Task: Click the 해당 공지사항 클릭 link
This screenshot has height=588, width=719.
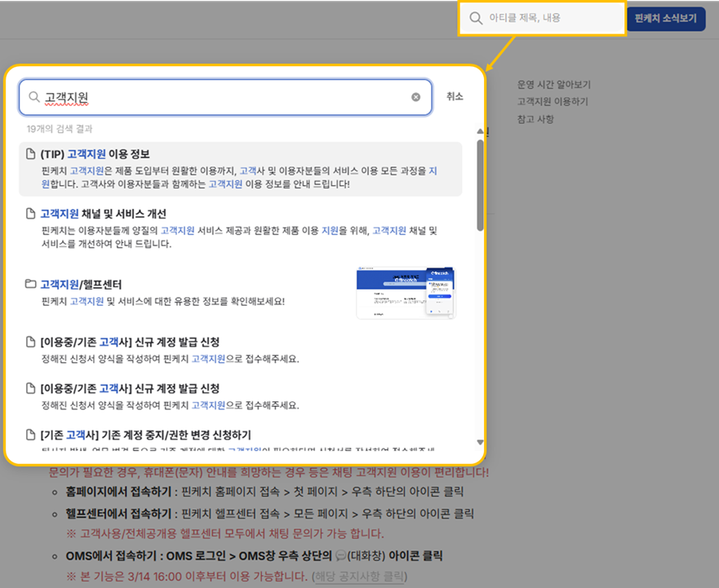Action: point(359,576)
